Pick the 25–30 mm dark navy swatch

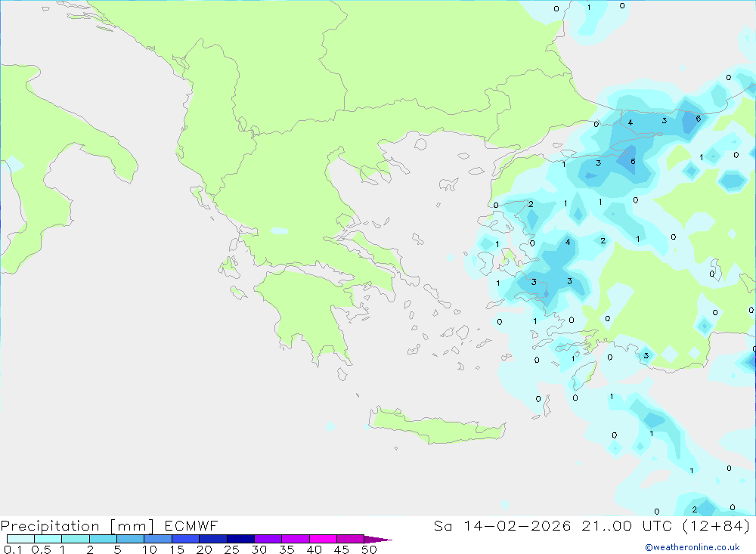point(240,539)
